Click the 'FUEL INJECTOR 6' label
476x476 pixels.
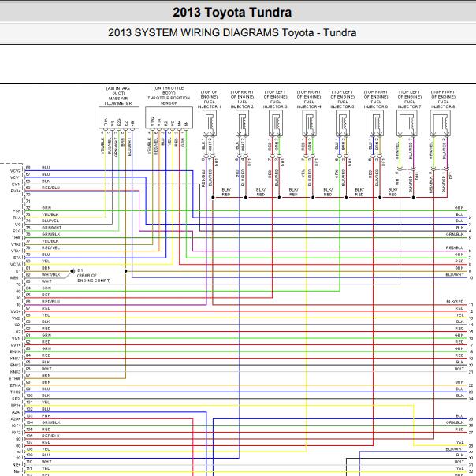[x=376, y=104]
